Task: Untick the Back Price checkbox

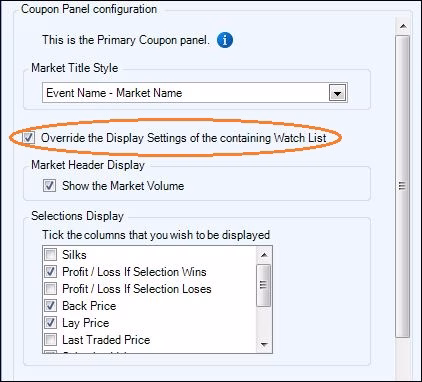Action: 51,306
